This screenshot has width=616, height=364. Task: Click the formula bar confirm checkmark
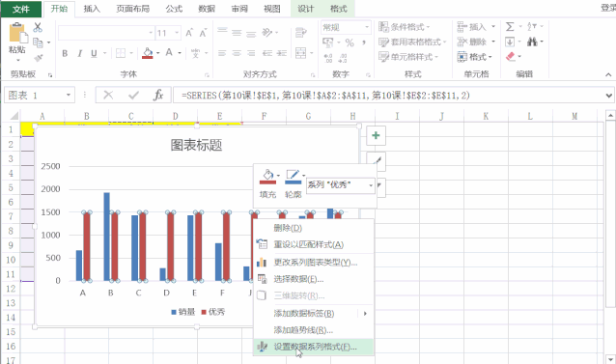coord(133,95)
